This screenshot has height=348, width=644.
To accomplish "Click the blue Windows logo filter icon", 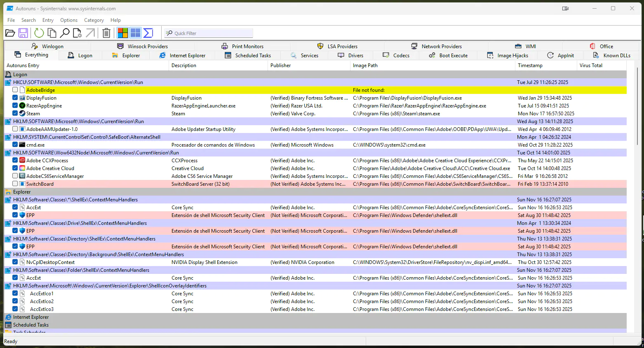I will click(135, 33).
